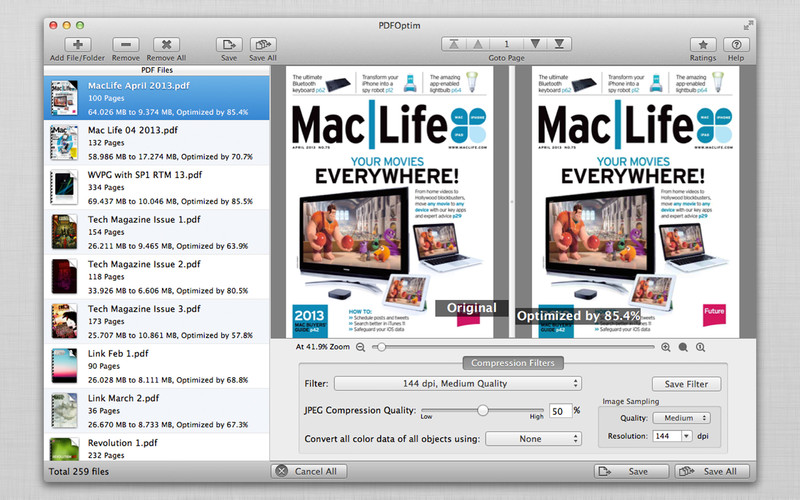
Task: Select Mac Life 04 2013.pdf in the list
Action: (x=157, y=143)
